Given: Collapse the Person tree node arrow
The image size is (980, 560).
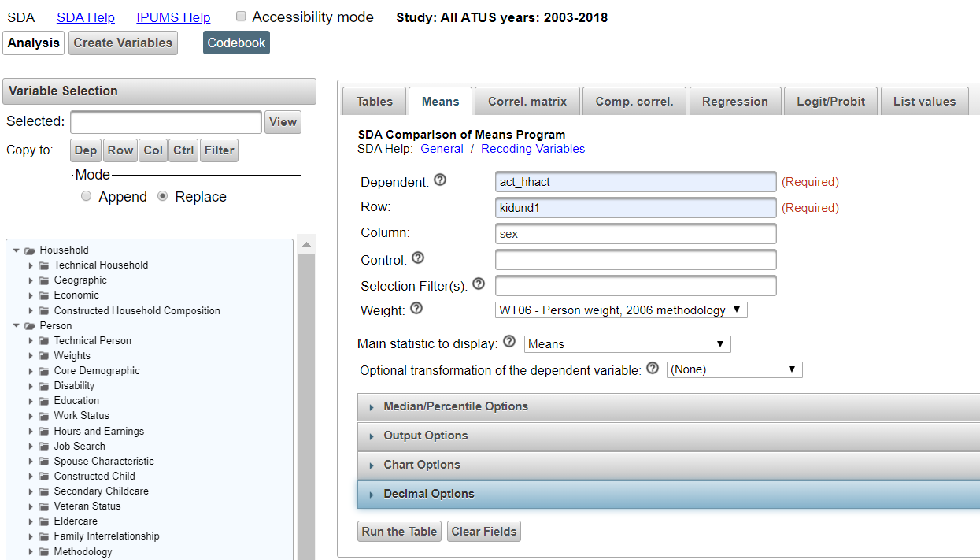Looking at the screenshot, I should click(x=16, y=326).
